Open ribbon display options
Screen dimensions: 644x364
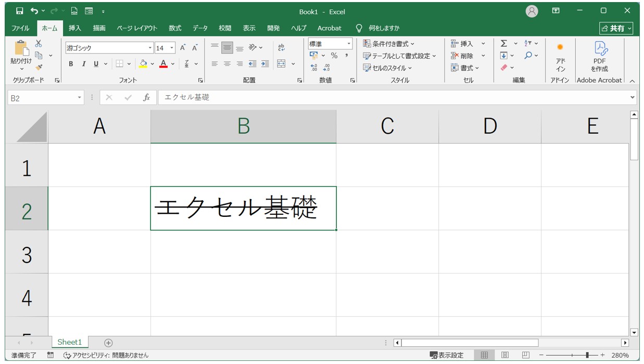coord(556,11)
